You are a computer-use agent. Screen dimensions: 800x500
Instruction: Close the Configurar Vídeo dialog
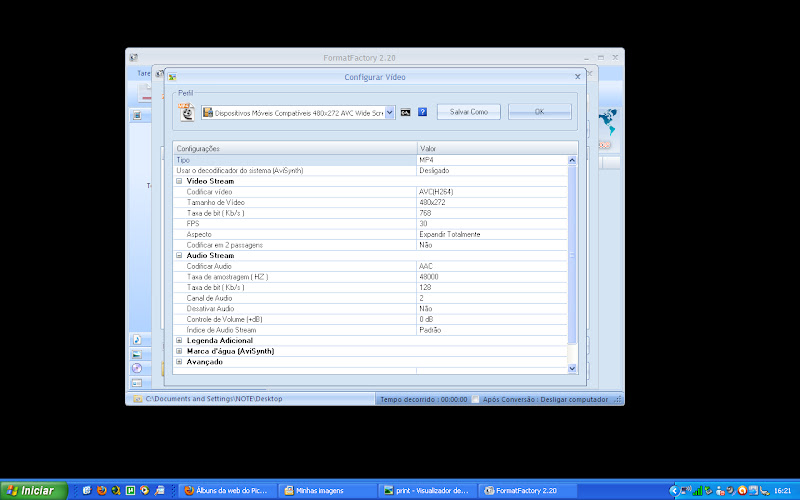coord(578,77)
